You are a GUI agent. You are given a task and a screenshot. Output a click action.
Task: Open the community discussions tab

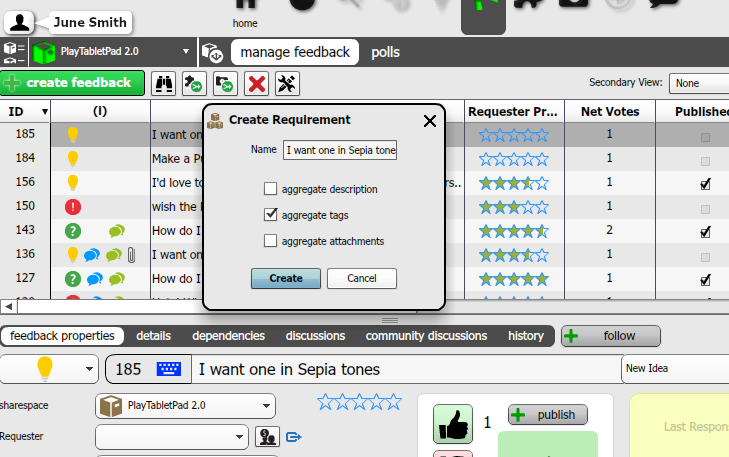[x=426, y=336]
